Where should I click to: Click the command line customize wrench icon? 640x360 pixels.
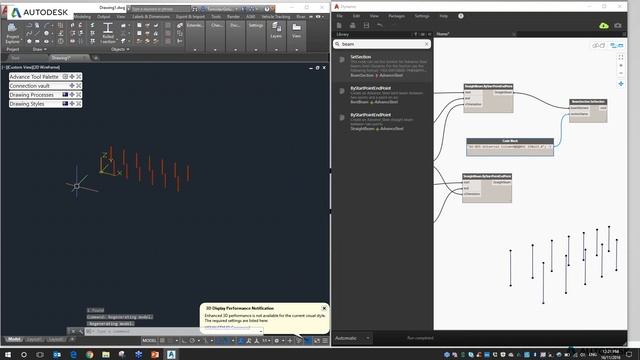click(x=81, y=331)
